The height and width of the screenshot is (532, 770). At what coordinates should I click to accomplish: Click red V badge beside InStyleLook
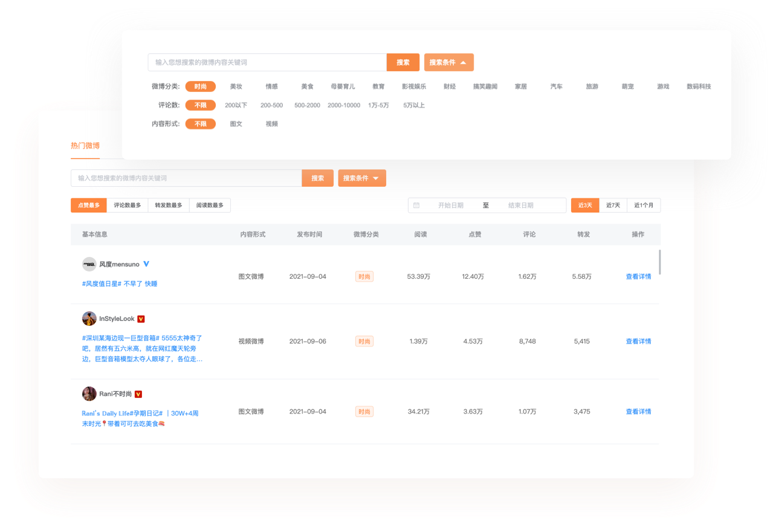(141, 319)
